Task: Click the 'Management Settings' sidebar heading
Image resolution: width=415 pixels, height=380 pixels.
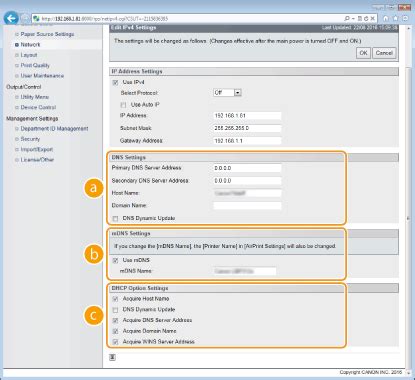Action: click(x=32, y=119)
